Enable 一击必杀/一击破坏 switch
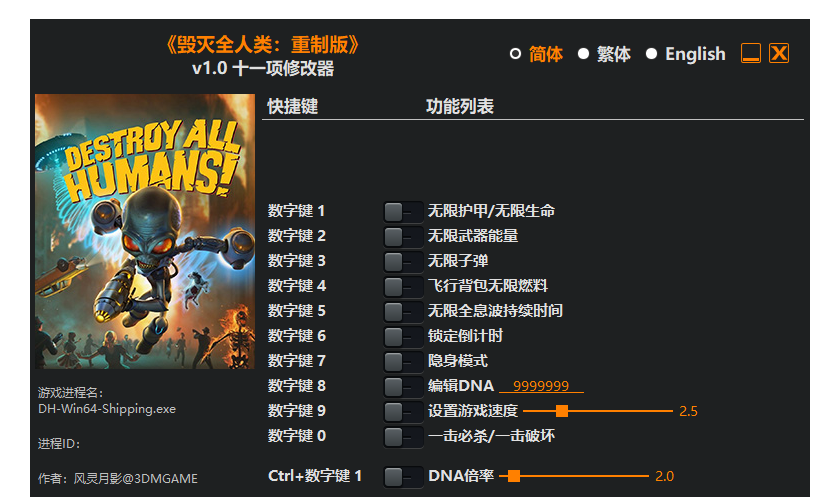Viewport: 834px width, 497px height. [x=403, y=437]
